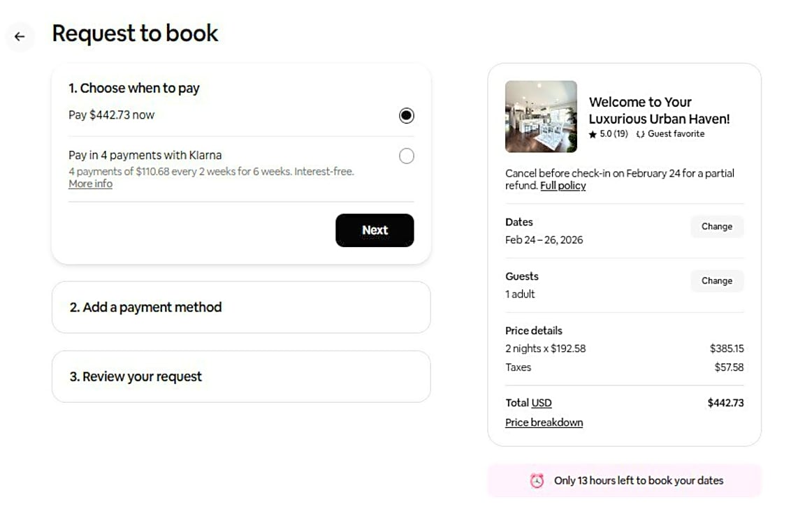
Task: Click the star rating icon
Action: pos(593,134)
